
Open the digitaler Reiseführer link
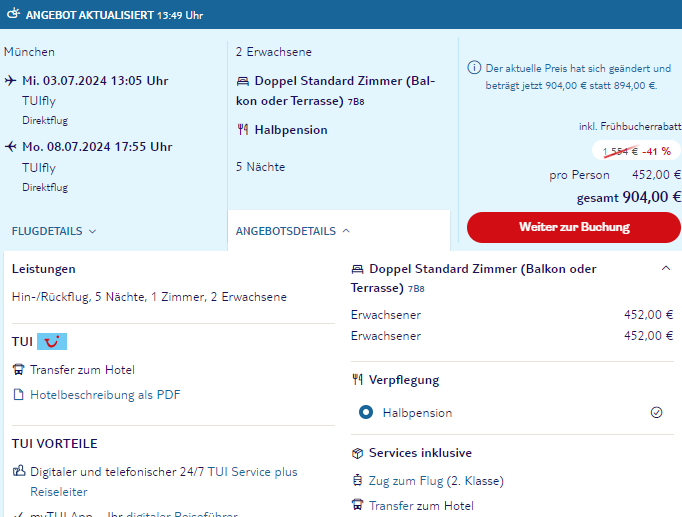tap(182, 514)
